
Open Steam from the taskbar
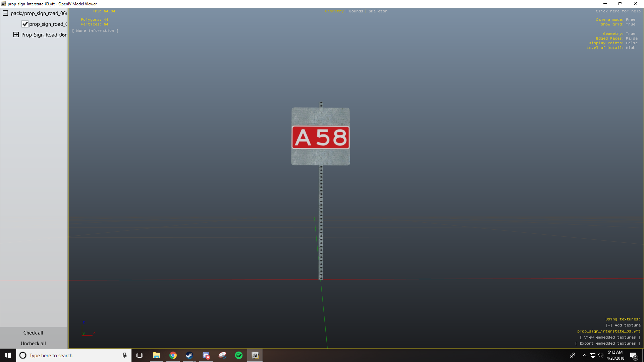click(x=189, y=355)
